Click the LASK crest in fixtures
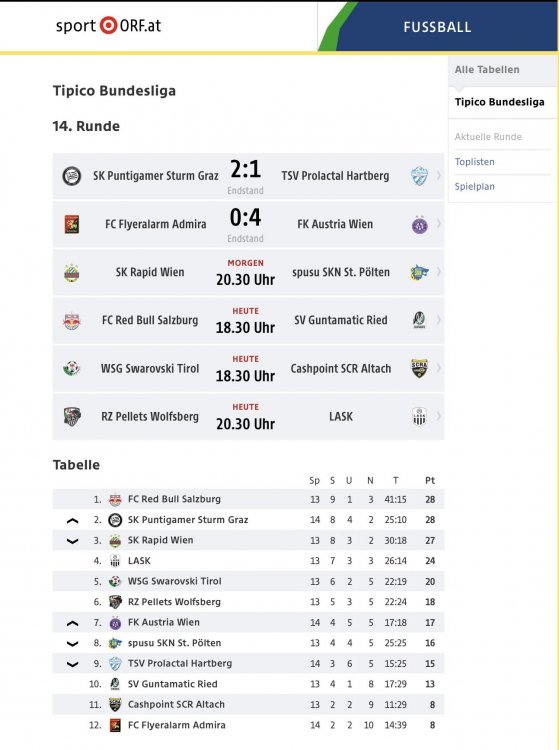Viewport: 559px width, 750px height. point(419,417)
